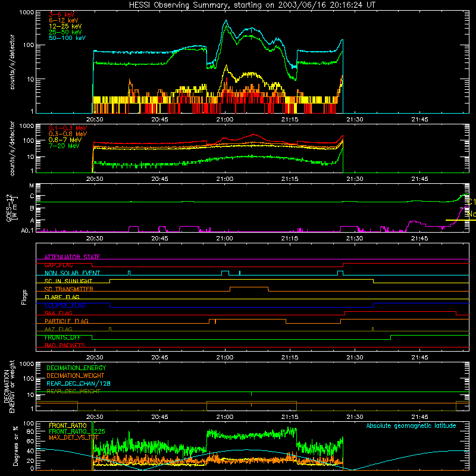Click the FRONTS_OFF flag label
The width and height of the screenshot is (476, 476).
point(62,337)
